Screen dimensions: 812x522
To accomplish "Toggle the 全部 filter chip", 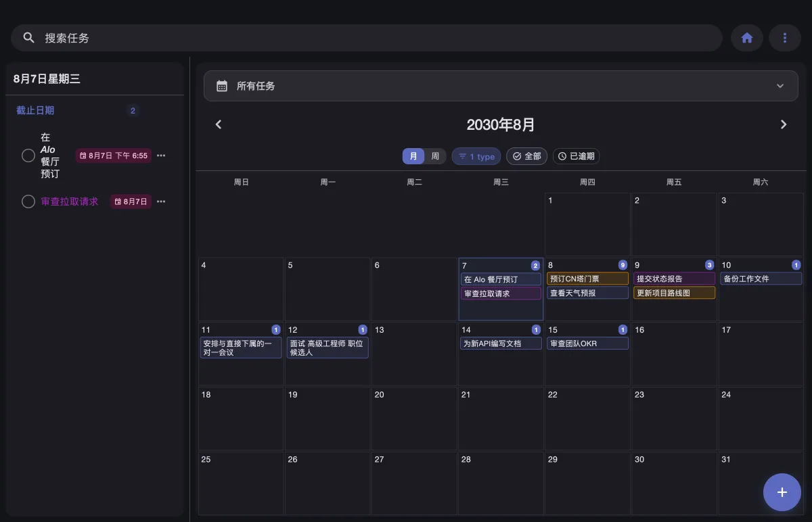I will tap(526, 156).
